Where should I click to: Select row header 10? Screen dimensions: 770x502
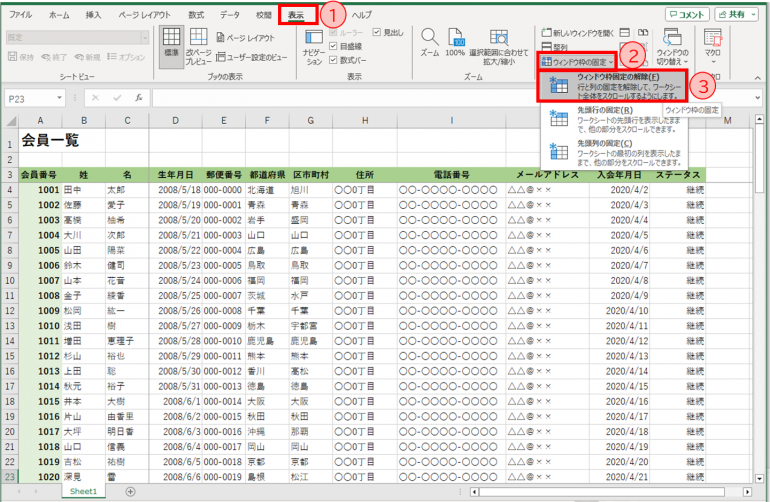tap(10, 281)
